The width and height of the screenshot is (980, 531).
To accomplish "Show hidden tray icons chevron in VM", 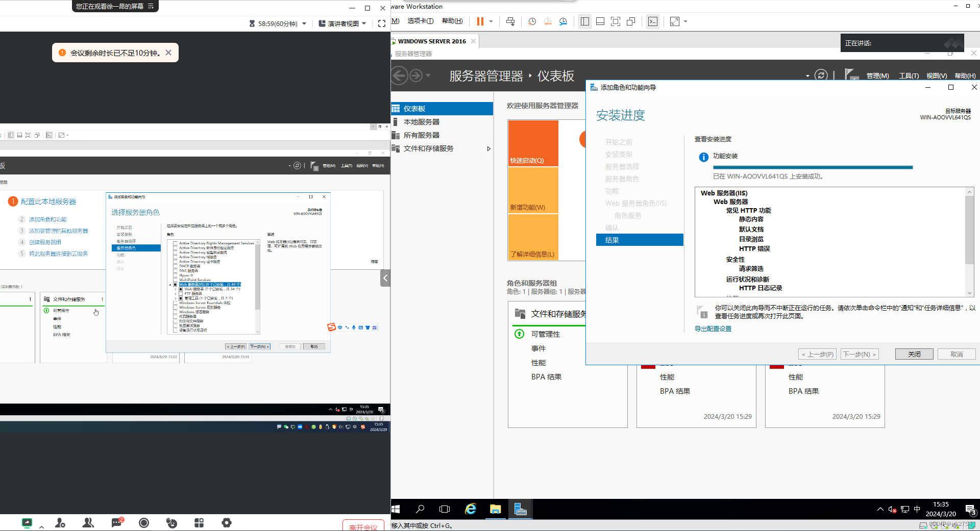I will 880,509.
